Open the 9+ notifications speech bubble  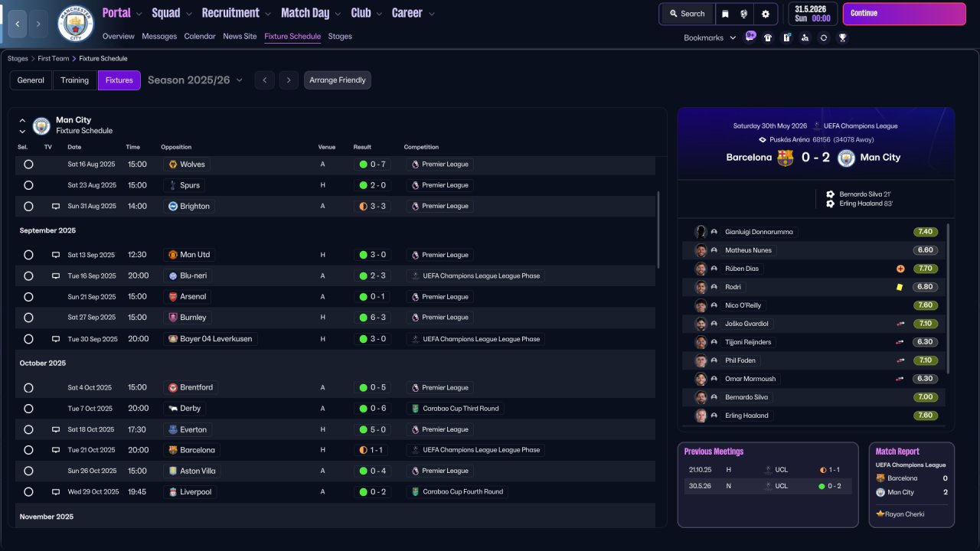click(x=750, y=36)
